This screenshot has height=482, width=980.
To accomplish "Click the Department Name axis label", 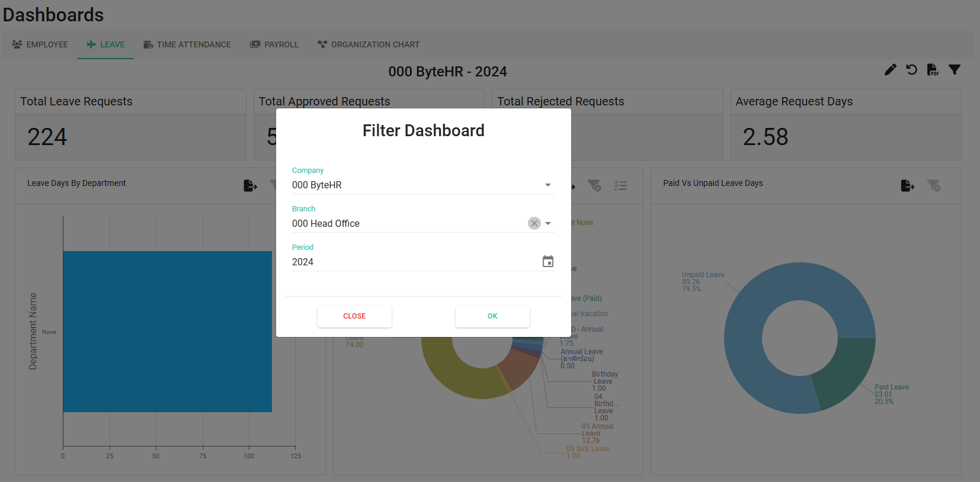I will [x=33, y=331].
